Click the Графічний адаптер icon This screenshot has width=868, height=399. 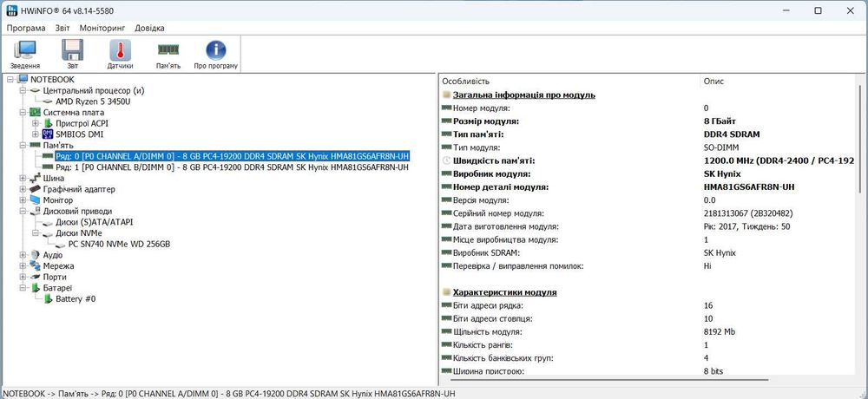36,189
